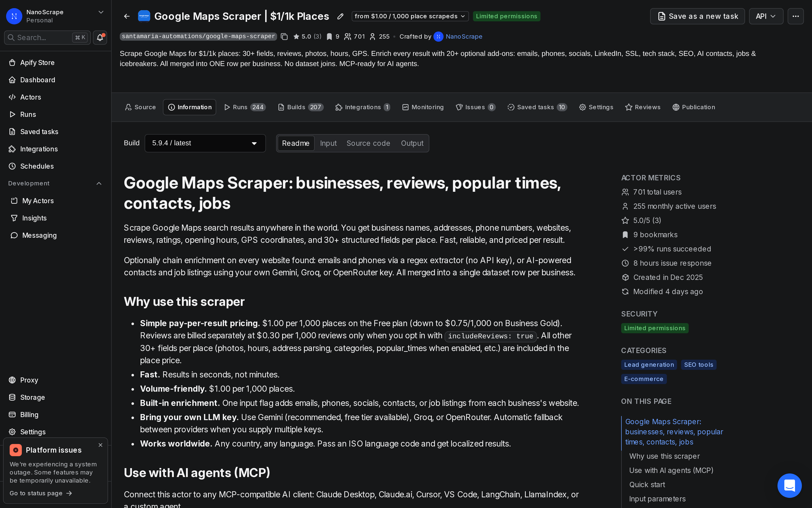Open the Reviews tab
This screenshot has height=508, width=812.
coord(642,107)
